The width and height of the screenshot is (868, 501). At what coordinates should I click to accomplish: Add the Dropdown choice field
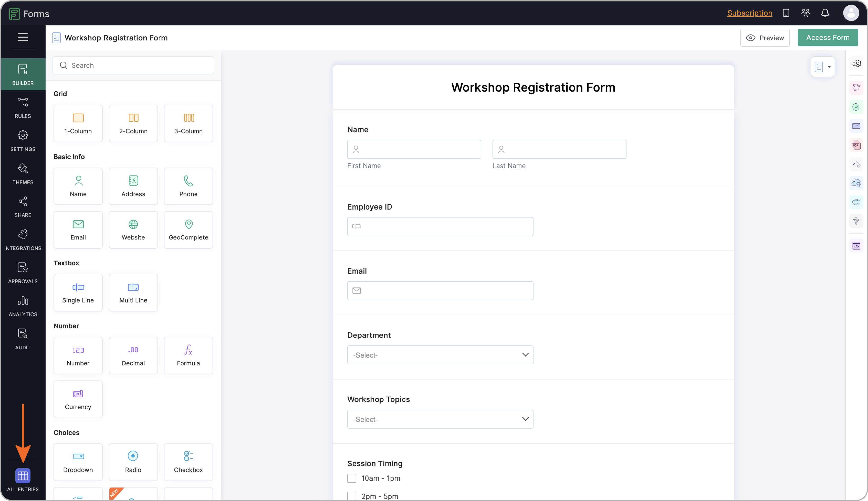coord(78,462)
